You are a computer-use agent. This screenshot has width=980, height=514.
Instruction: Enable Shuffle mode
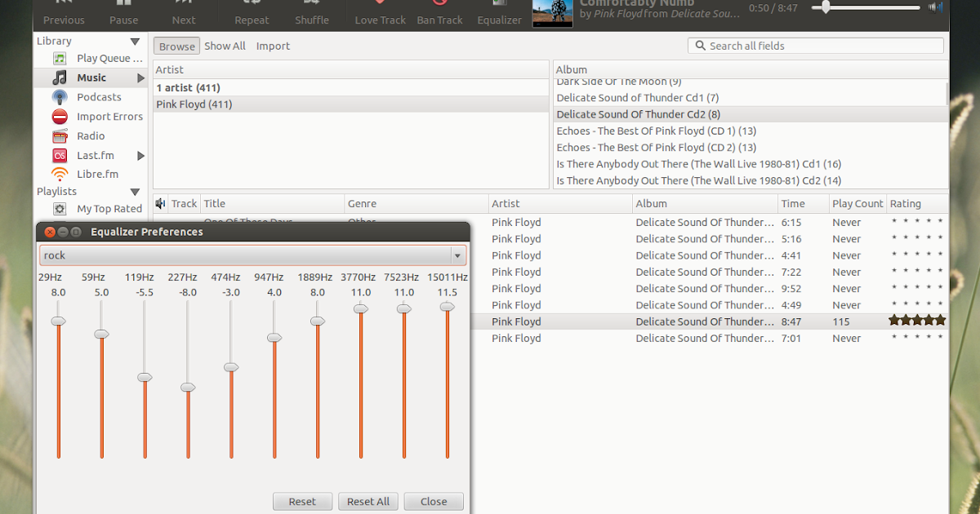coord(311,12)
